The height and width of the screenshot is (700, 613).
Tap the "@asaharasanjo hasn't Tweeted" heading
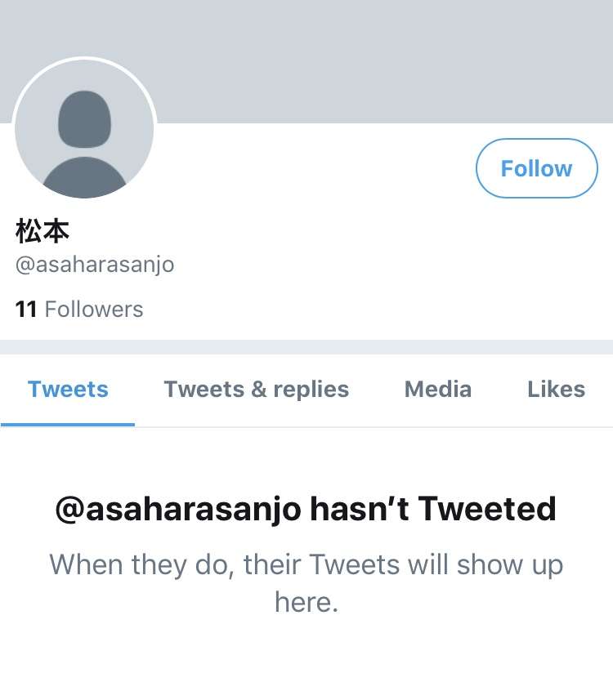pyautogui.click(x=306, y=509)
